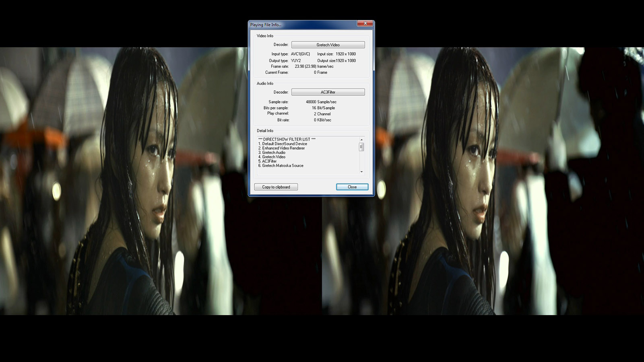Click the 0 Frame current frame value
Screen dimensions: 644x362
(320, 72)
